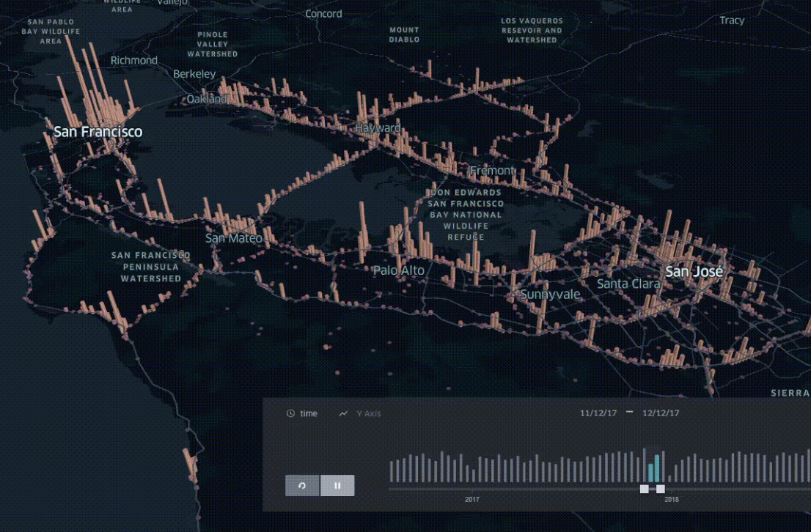Click the Mount Diablo map label
The height and width of the screenshot is (532, 811).
(405, 34)
